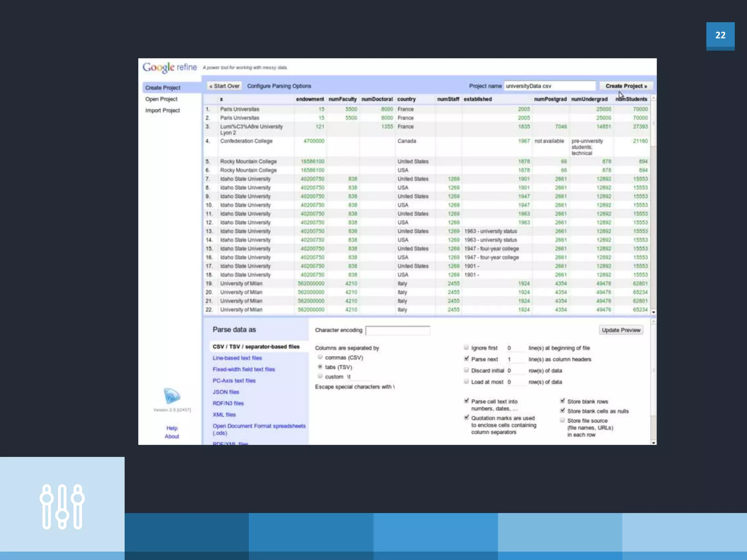Switch to Open Project tab
This screenshot has width=747, height=560.
161,99
